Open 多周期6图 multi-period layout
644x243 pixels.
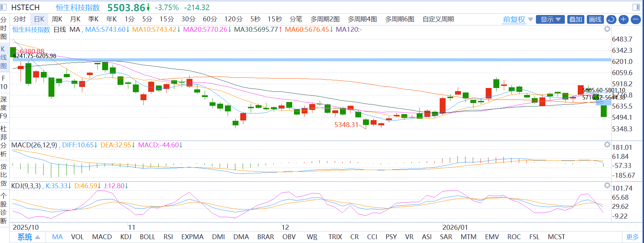tap(400, 19)
